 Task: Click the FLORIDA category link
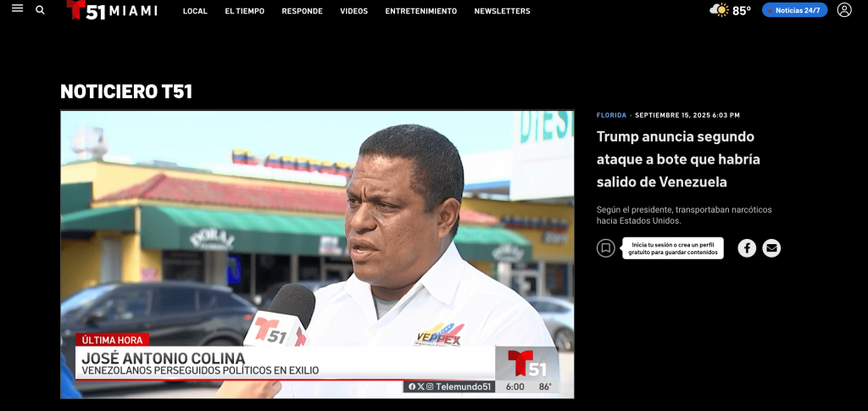pos(611,115)
